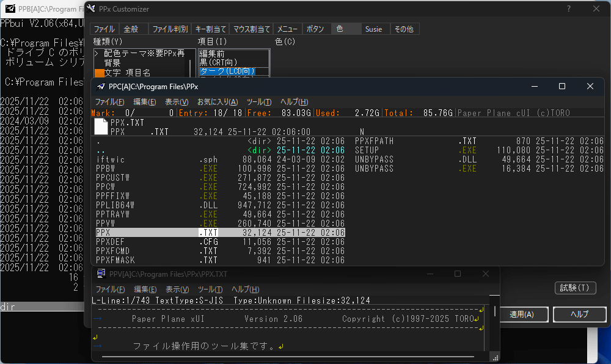Expand the 配色テーマ tree entry
611x364 pixels.
(x=95, y=52)
